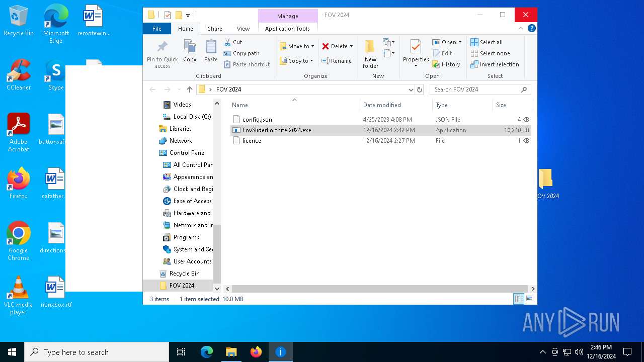Sort by Name column header
Viewport: 644px width, 362px height.
click(x=294, y=105)
